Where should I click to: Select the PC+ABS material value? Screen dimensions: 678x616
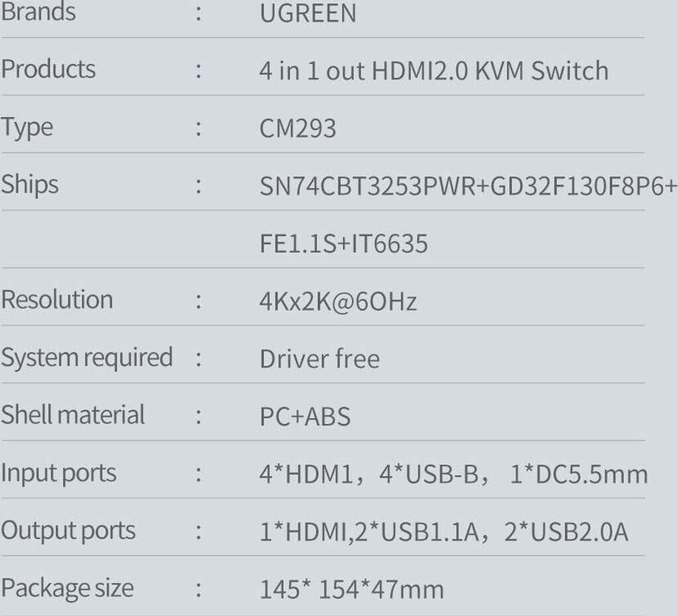click(x=305, y=417)
